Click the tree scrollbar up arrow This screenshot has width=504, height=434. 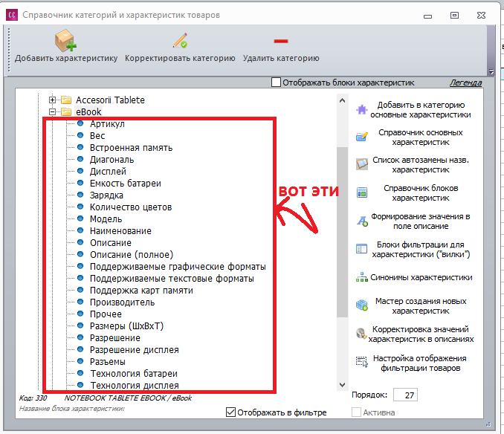click(343, 100)
